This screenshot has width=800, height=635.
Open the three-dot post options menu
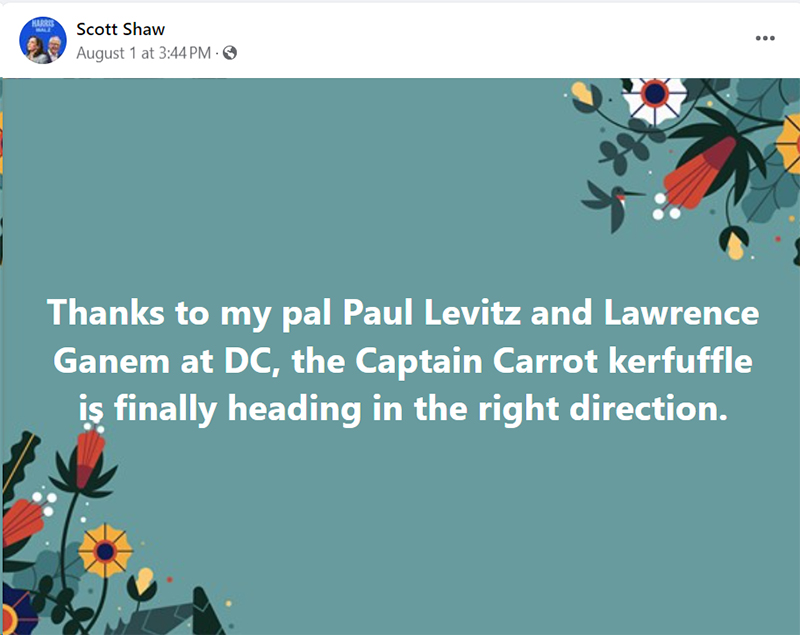coord(765,38)
